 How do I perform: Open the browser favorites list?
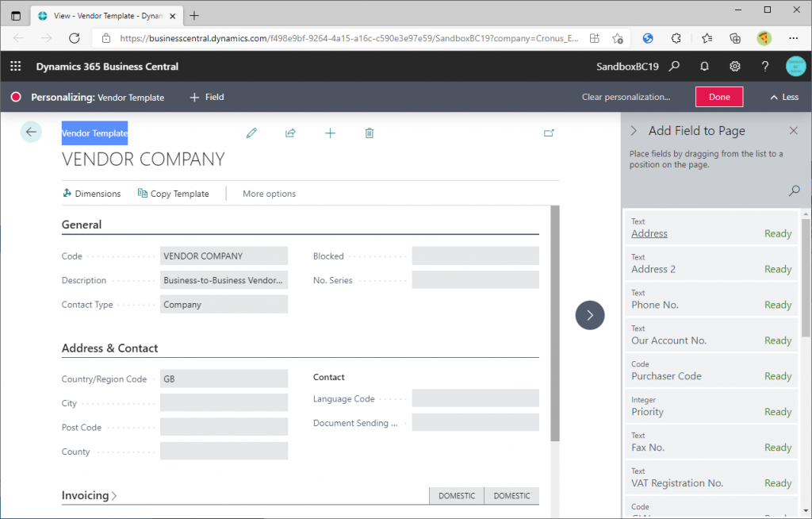point(707,38)
